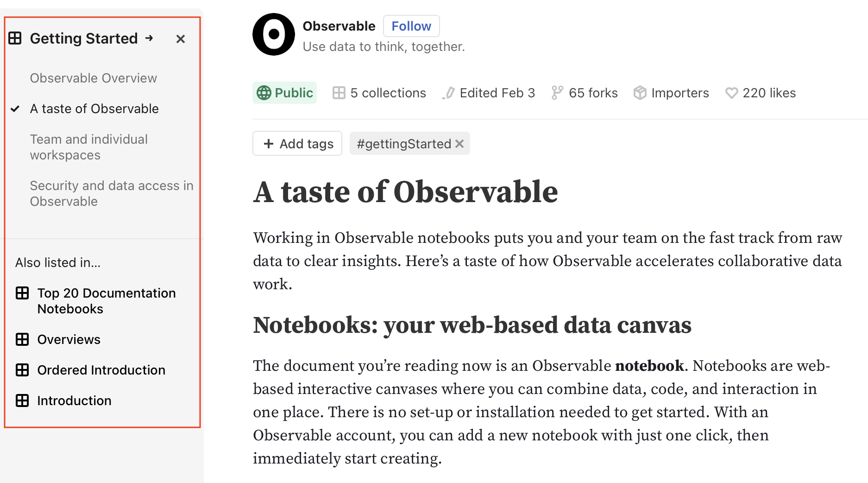Toggle the checkmark on A taste of Observable

click(15, 109)
